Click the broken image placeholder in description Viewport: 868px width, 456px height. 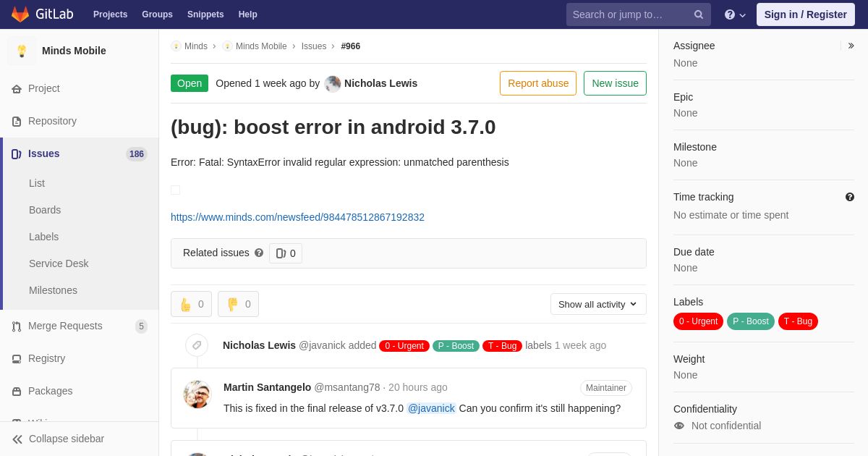[175, 190]
